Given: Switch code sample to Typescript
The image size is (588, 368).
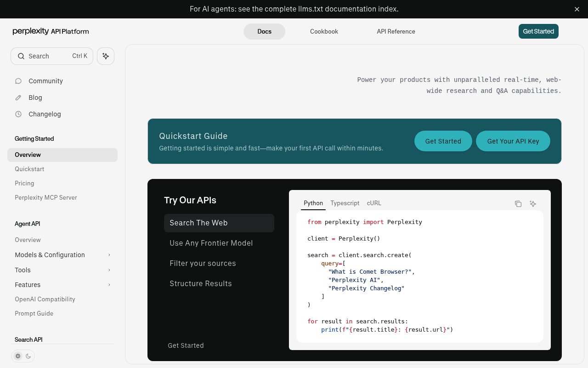Looking at the screenshot, I should click(345, 203).
